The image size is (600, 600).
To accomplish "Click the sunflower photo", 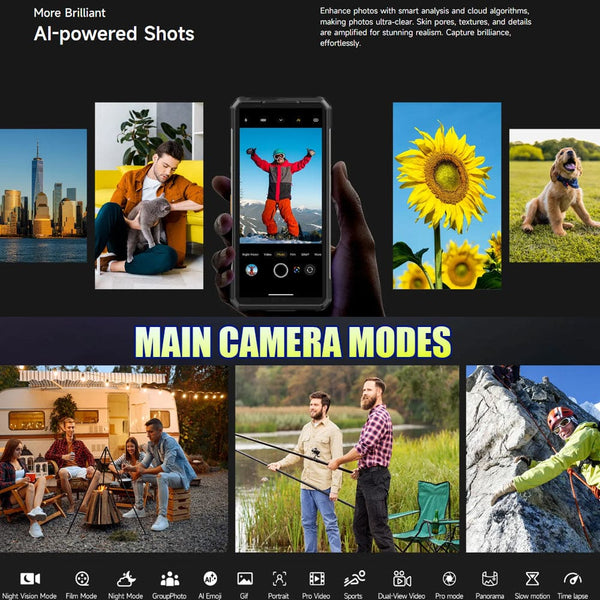I will (446, 195).
